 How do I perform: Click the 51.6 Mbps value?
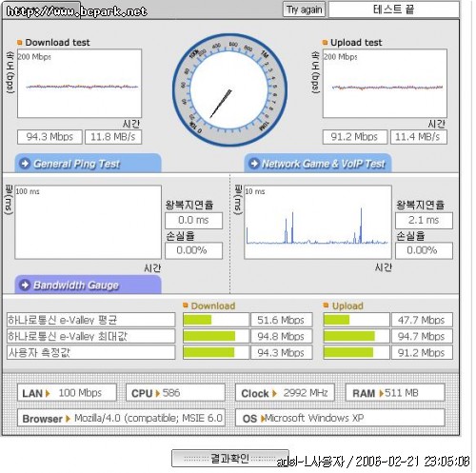point(282,320)
